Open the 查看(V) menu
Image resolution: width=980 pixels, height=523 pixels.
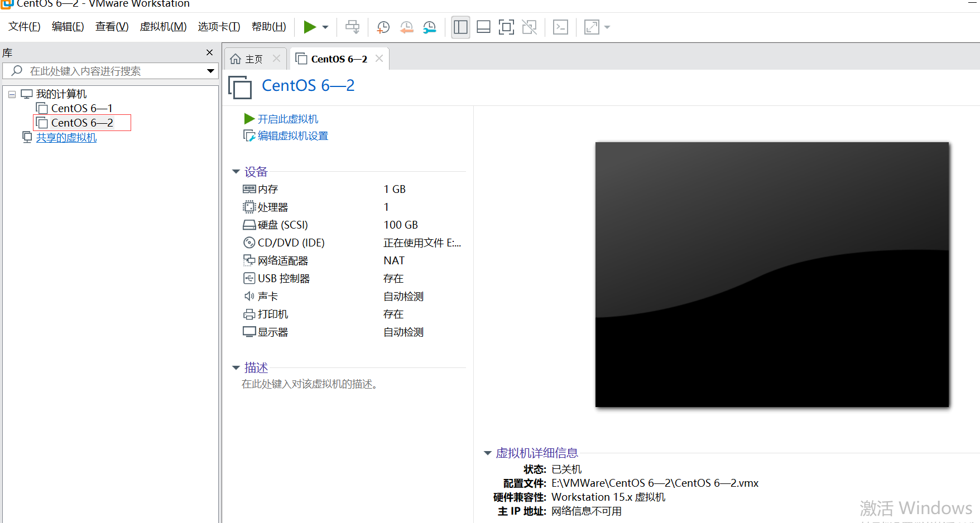point(112,27)
